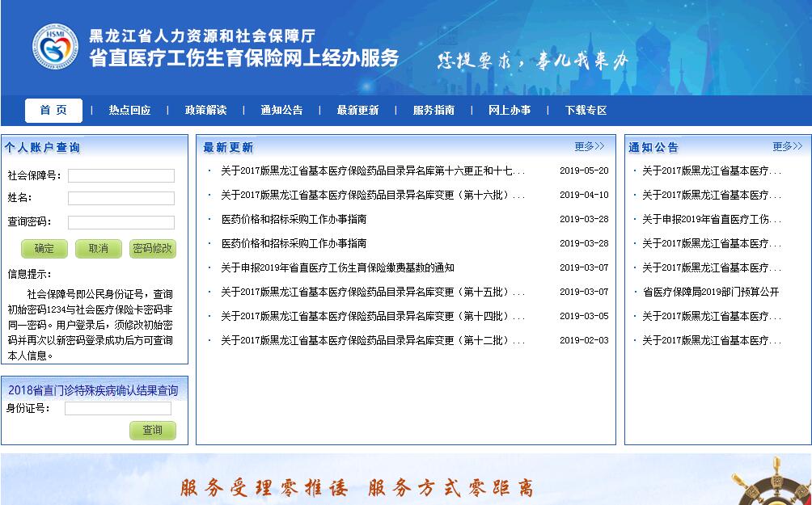Expand 更多 in the 最新更新 panel
This screenshot has width=812, height=505.
tap(589, 147)
